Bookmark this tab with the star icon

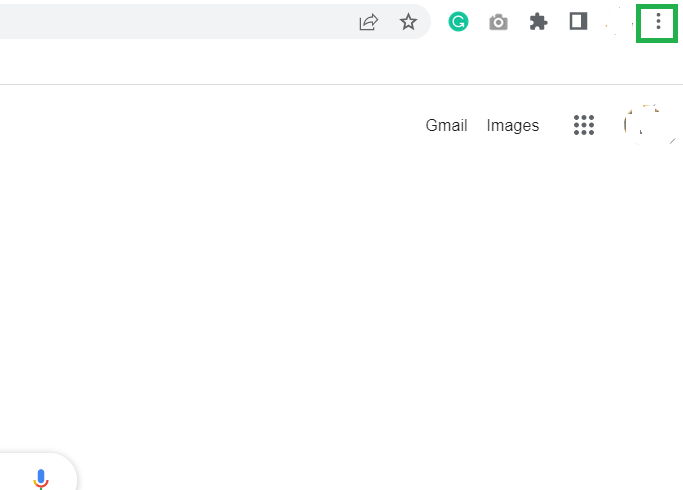408,22
